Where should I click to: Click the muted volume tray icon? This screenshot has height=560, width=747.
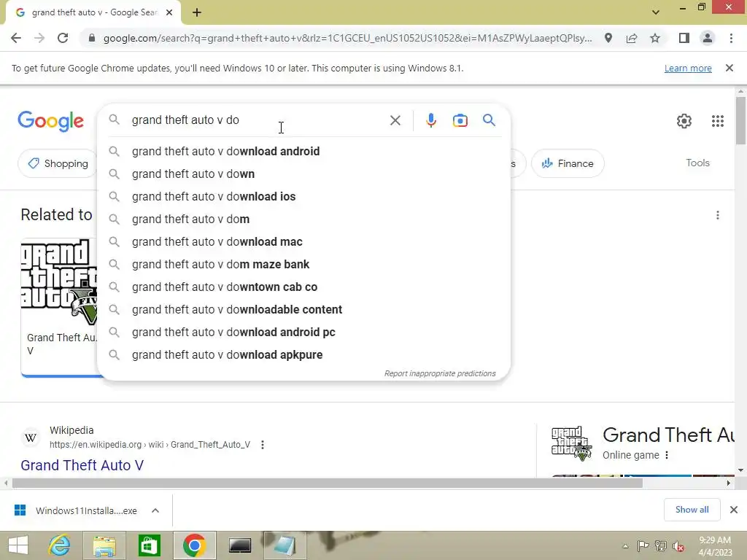coord(678,546)
